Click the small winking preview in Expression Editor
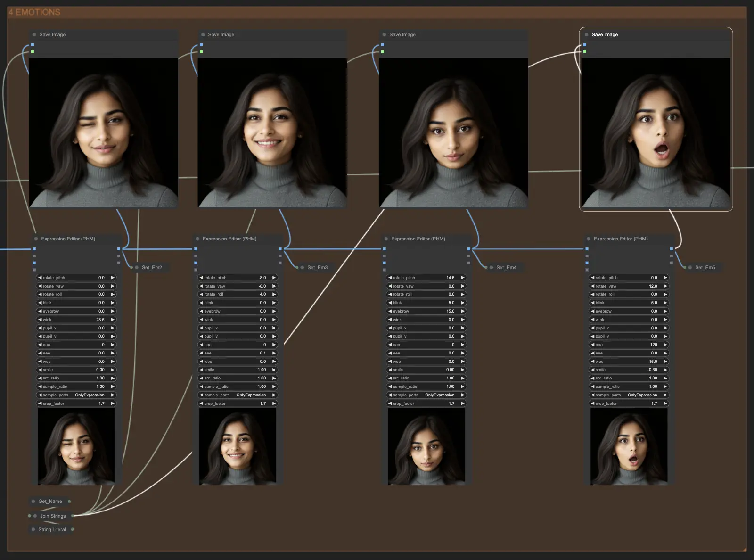 point(76,446)
